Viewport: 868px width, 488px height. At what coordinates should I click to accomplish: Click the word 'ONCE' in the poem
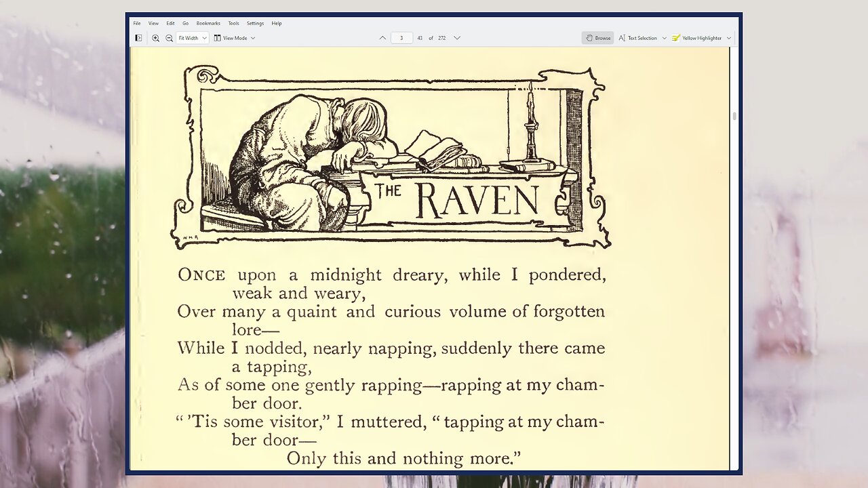(201, 274)
